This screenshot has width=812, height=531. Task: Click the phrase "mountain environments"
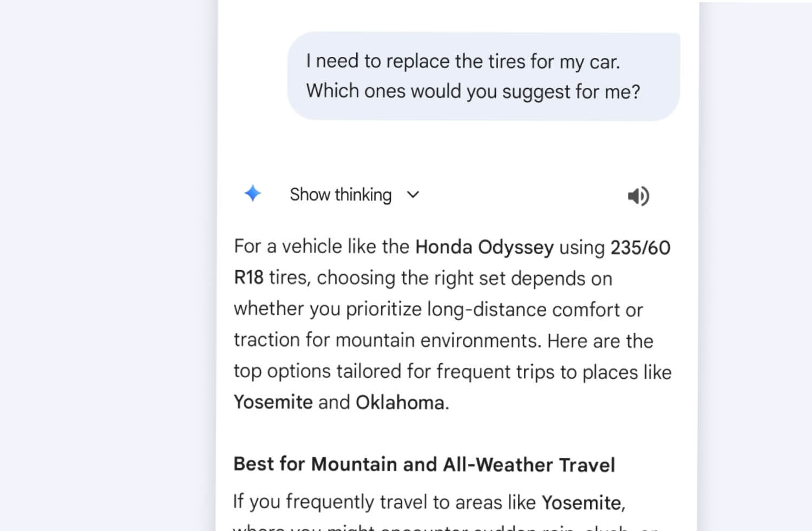(437, 340)
